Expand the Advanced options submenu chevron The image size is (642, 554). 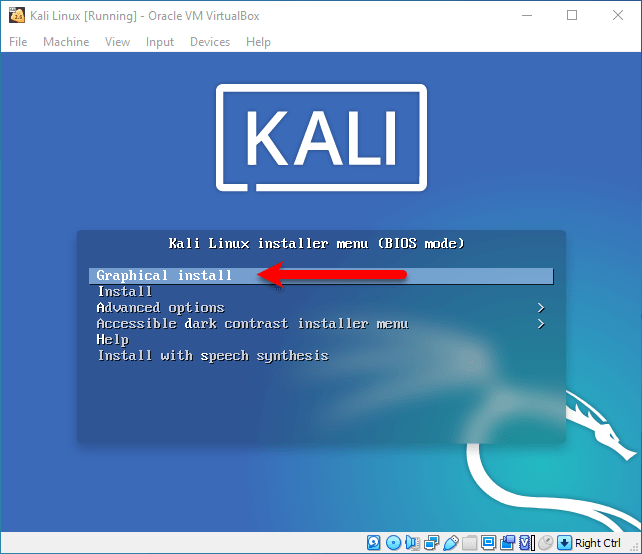click(x=541, y=308)
